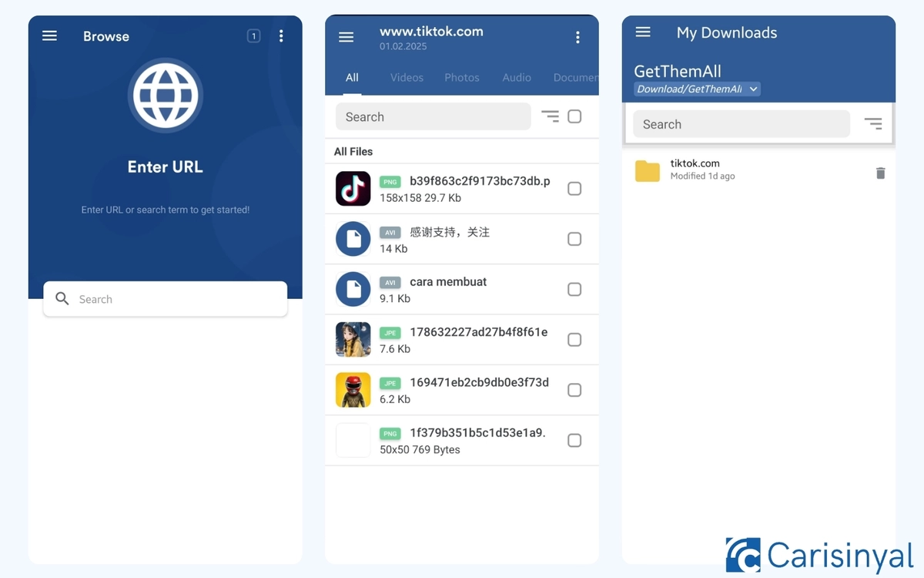Click the globe icon above Enter URL
This screenshot has width=924, height=578.
[x=166, y=96]
